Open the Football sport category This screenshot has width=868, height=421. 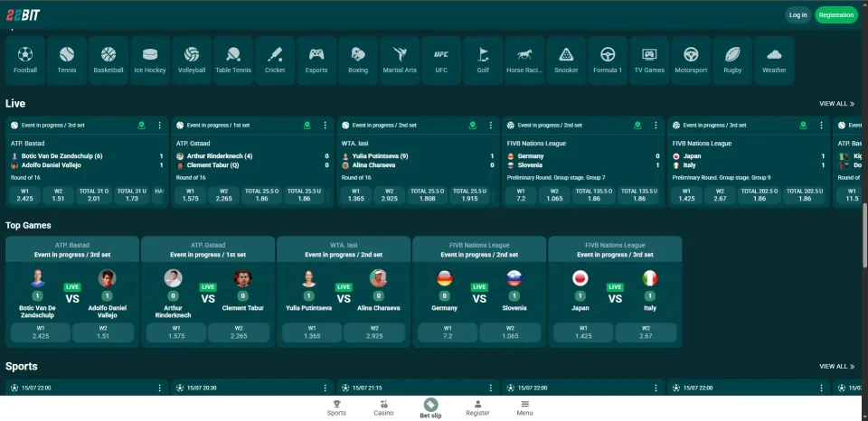click(x=25, y=61)
